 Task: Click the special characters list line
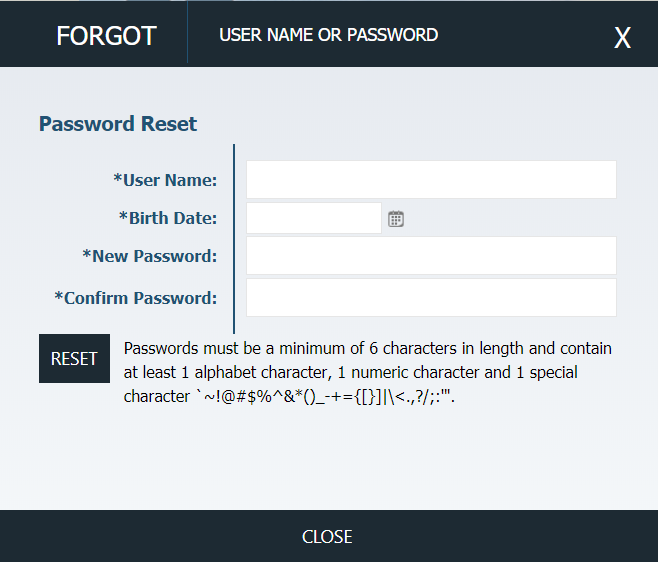click(290, 396)
